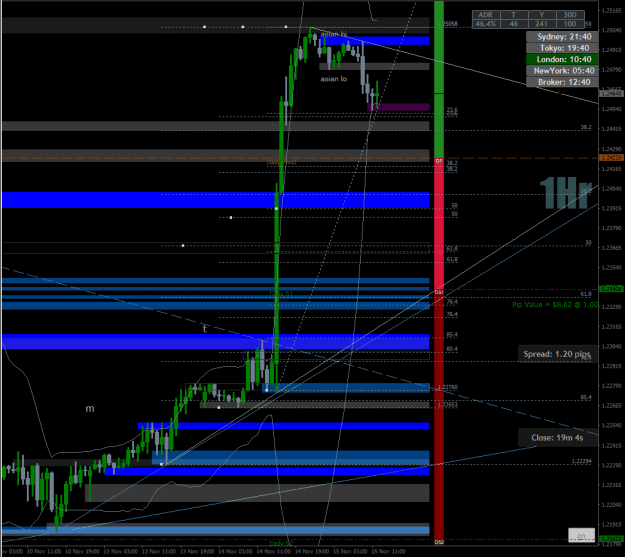Click the Spread: 1.20 pips label
This screenshot has height=557, width=625.
tap(557, 354)
